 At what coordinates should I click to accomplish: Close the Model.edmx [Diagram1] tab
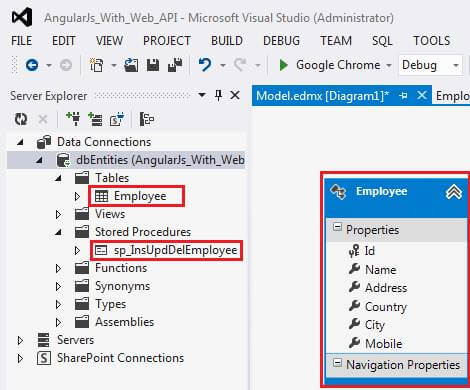click(x=422, y=96)
